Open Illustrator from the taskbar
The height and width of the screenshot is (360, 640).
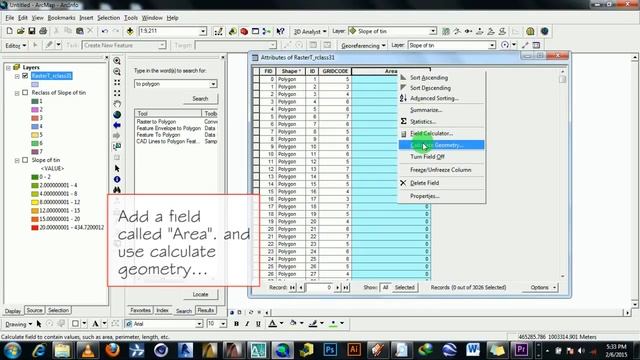point(353,350)
